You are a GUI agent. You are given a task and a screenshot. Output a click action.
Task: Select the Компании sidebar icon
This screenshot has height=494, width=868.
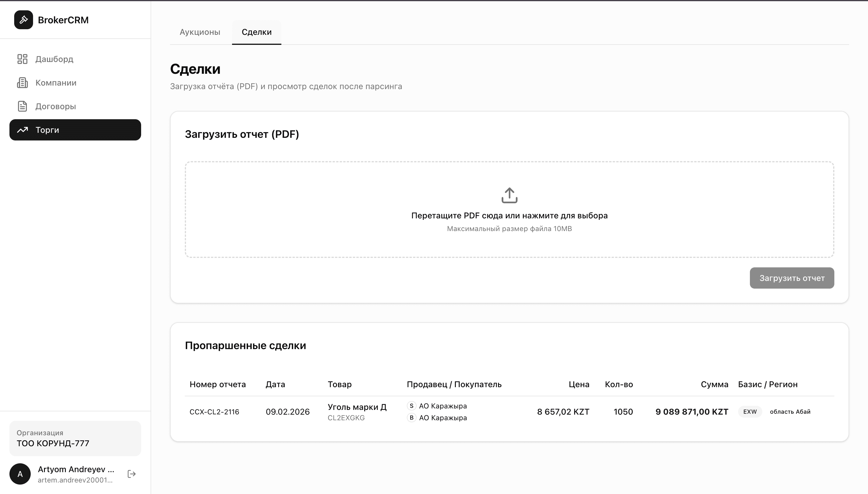[22, 82]
